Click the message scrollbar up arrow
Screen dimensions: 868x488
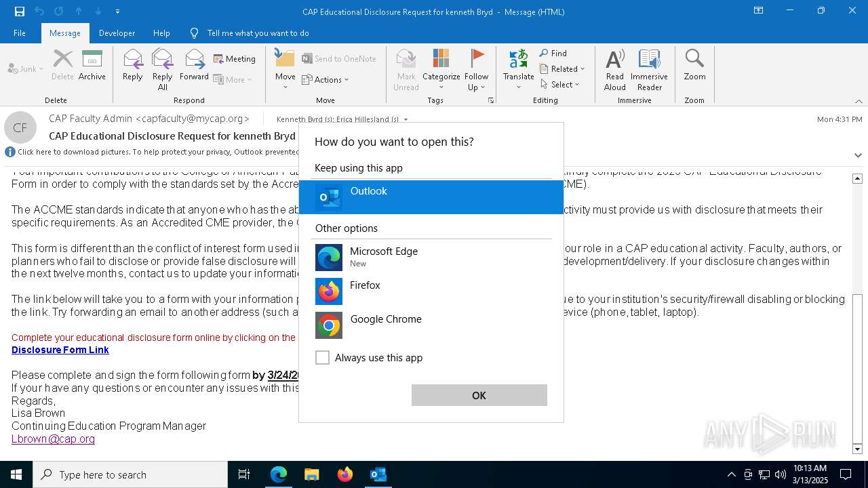tap(857, 178)
